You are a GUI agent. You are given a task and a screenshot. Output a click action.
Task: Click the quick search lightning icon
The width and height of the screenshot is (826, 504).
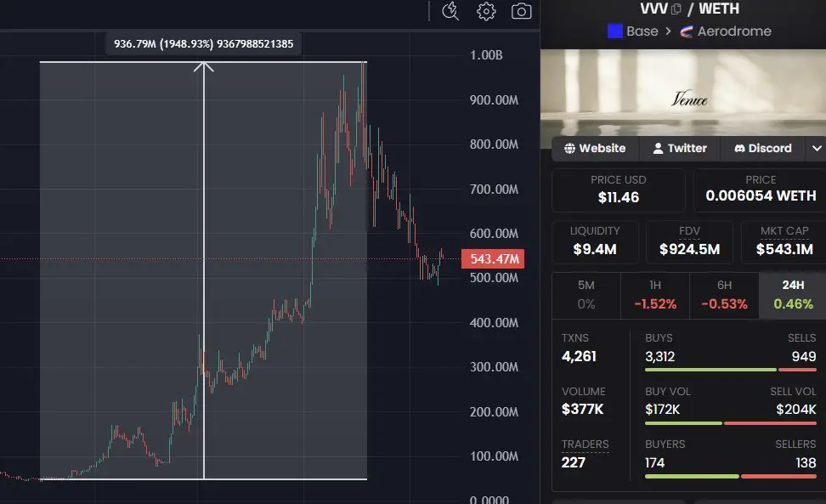click(450, 11)
